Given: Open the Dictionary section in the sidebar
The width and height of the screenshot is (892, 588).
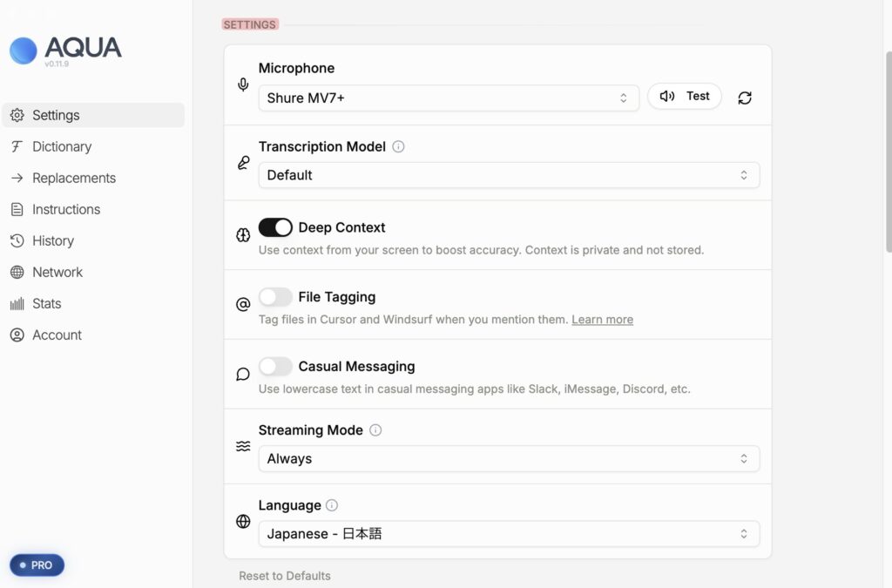Looking at the screenshot, I should [x=61, y=147].
